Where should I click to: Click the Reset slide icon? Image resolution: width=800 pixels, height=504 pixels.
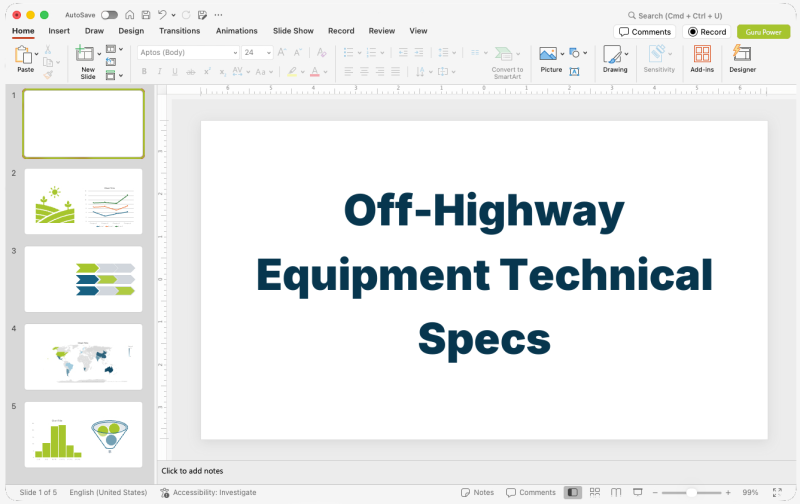pyautogui.click(x=111, y=62)
